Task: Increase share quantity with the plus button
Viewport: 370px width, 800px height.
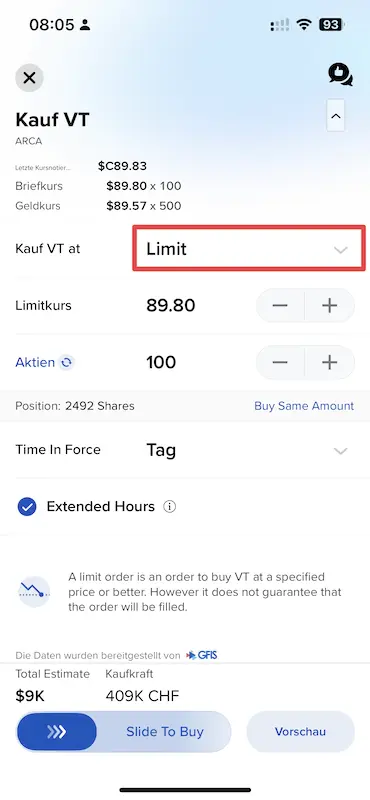Action: (330, 362)
